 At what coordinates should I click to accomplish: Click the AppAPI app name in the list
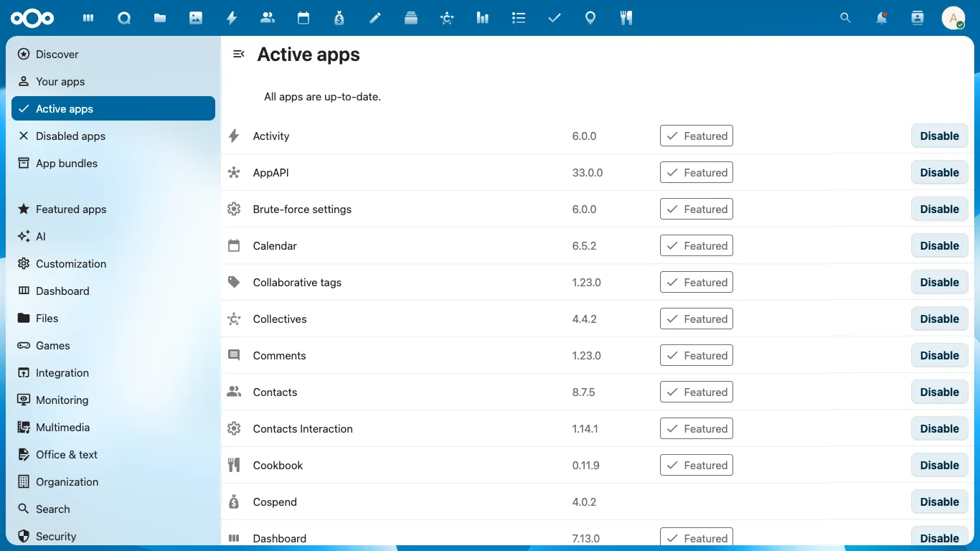pos(271,172)
